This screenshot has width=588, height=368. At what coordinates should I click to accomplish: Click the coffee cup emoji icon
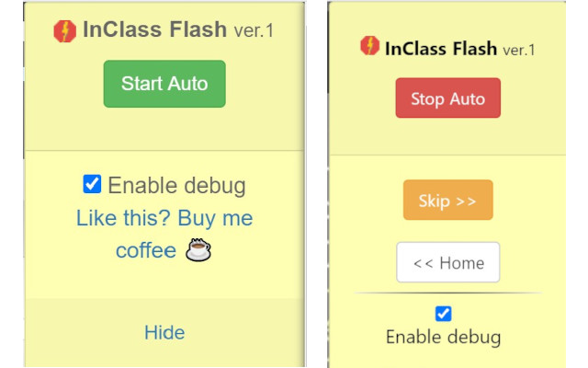coord(198,250)
